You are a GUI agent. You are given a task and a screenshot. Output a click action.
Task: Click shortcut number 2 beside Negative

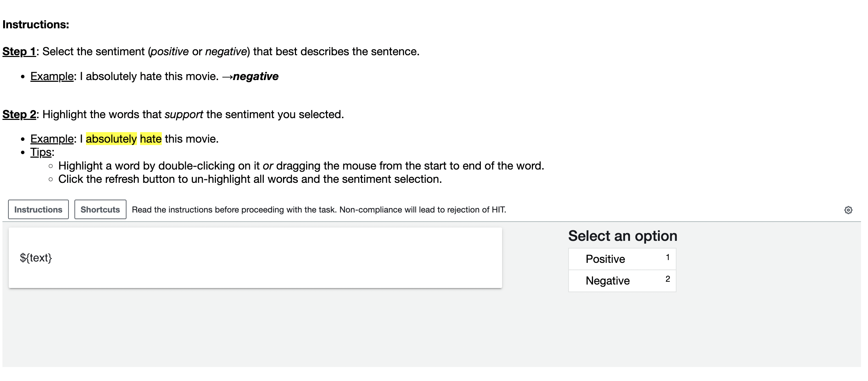667,279
